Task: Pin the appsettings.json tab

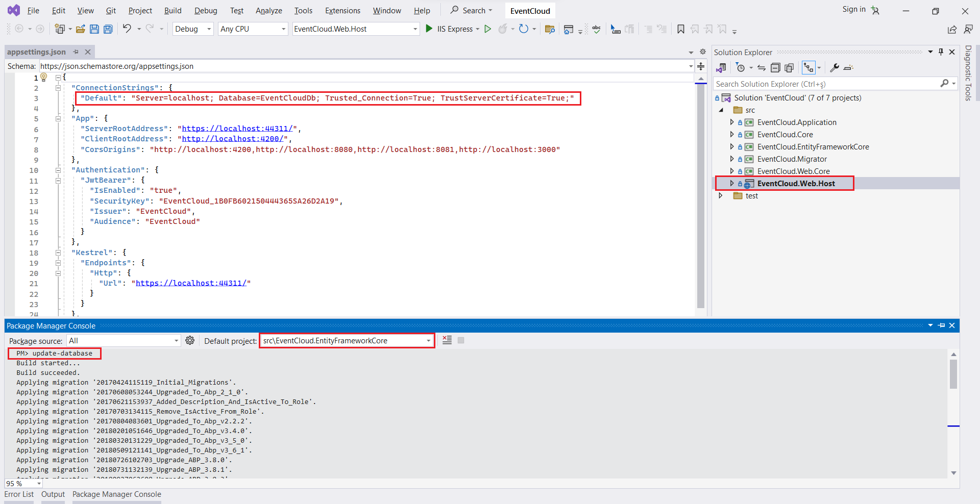Action: [x=76, y=52]
